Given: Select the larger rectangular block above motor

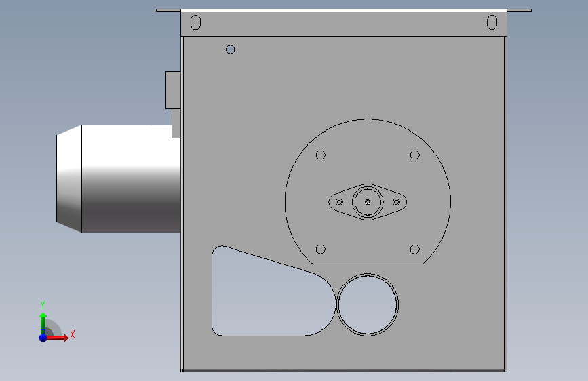Looking at the screenshot, I should tap(173, 90).
